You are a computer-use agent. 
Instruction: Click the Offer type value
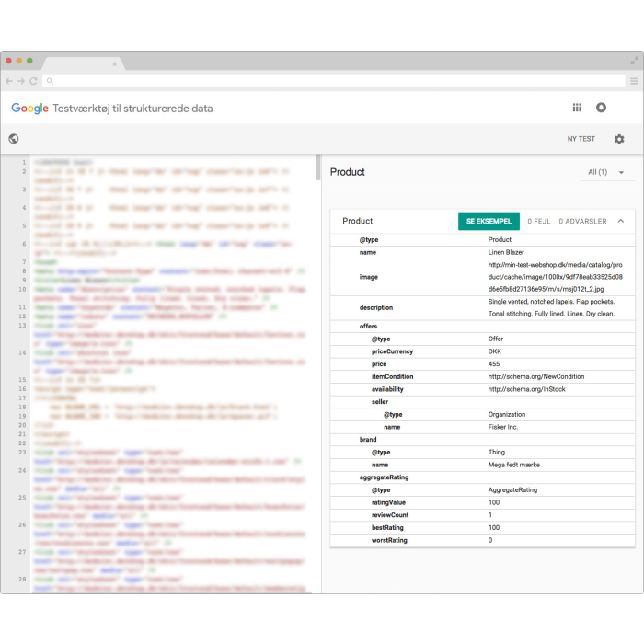(496, 339)
